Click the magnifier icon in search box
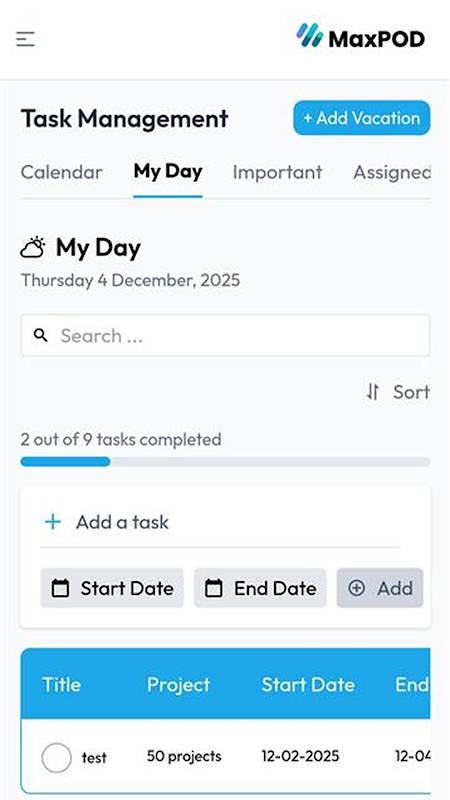Image resolution: width=450 pixels, height=800 pixels. point(41,335)
